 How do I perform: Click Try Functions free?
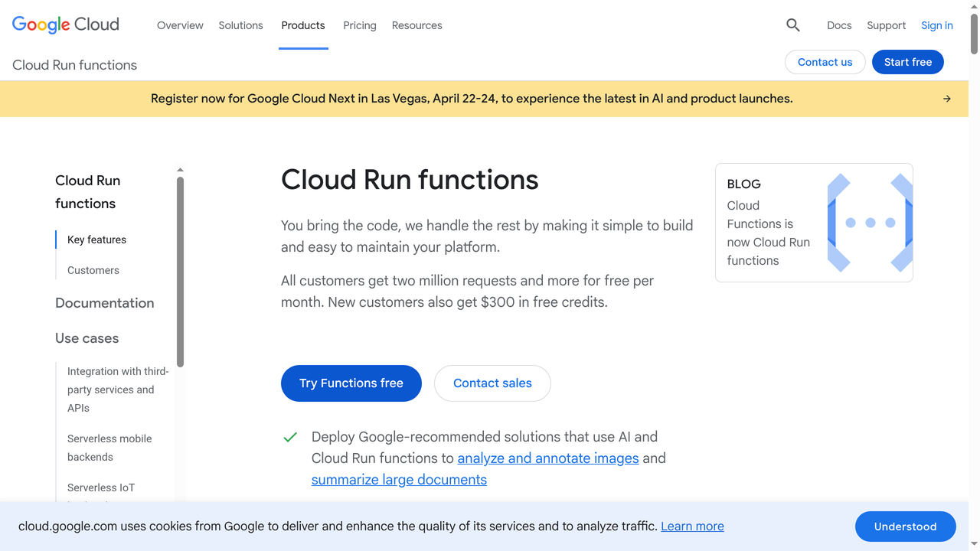351,383
